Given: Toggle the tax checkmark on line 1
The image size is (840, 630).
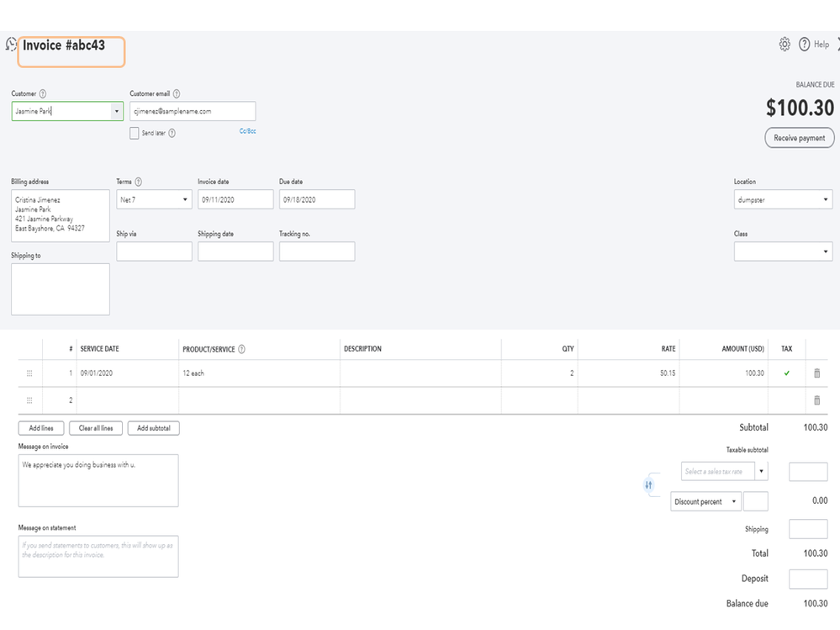Looking at the screenshot, I should tap(787, 373).
